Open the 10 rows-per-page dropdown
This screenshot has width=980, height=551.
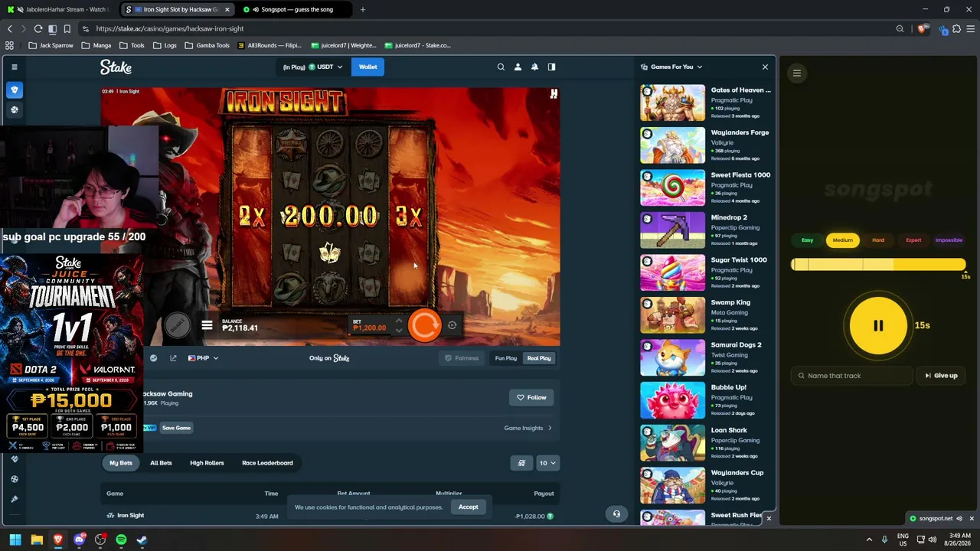pos(547,463)
